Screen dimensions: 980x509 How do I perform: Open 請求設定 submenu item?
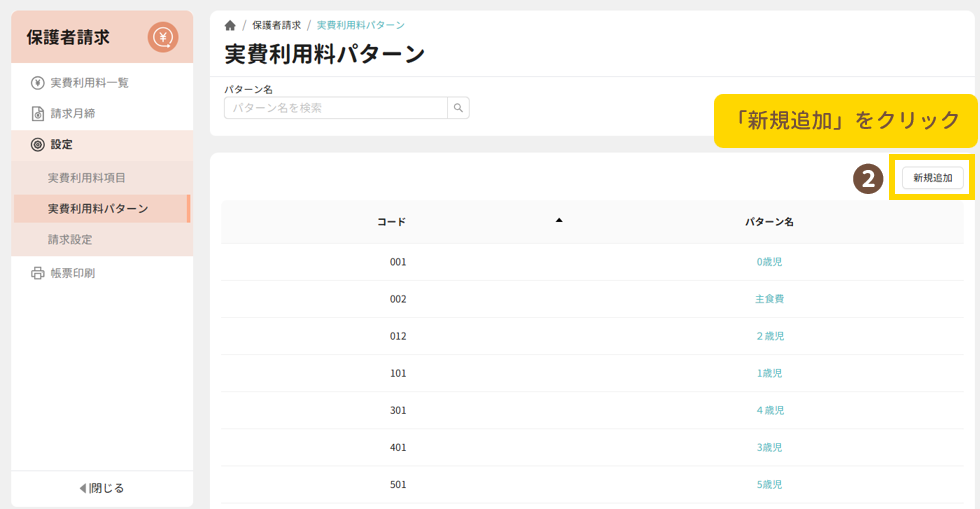point(70,240)
